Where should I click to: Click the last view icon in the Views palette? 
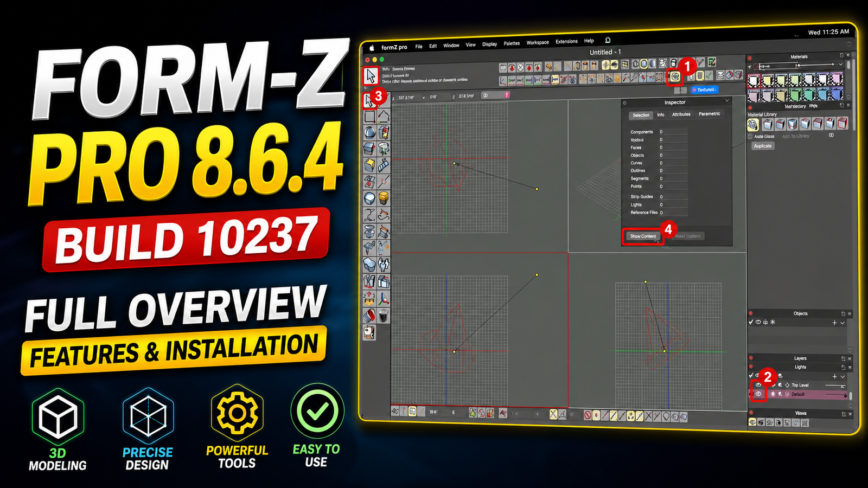point(805,422)
